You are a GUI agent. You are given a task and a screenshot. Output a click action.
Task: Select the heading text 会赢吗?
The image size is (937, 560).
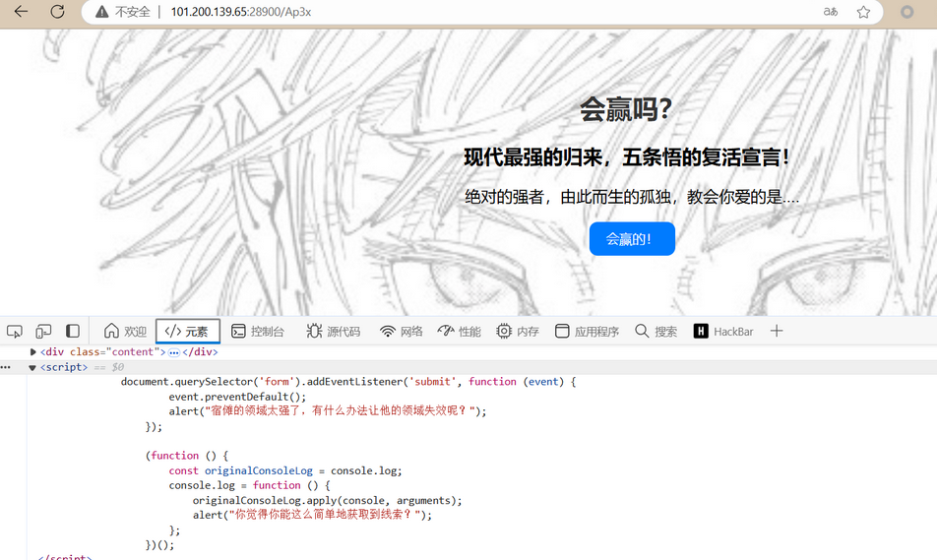(626, 109)
